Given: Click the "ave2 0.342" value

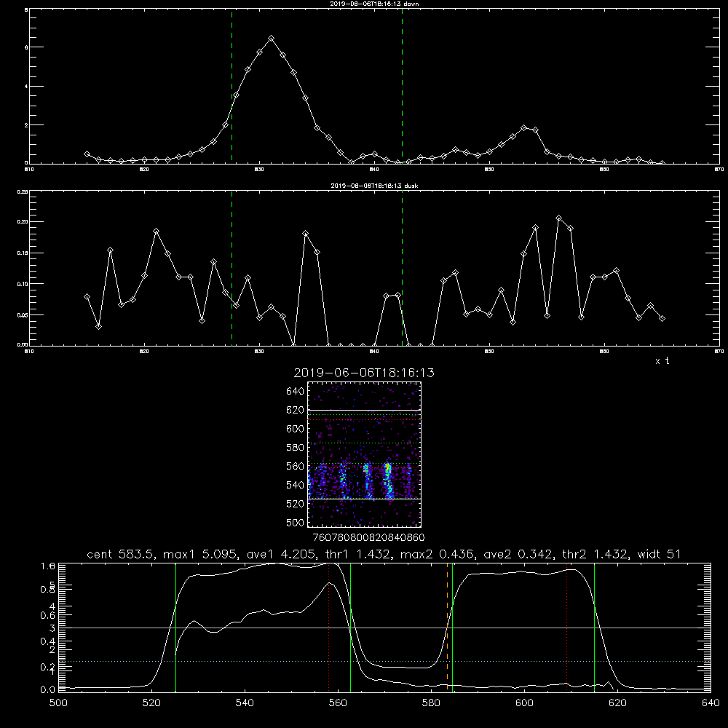Looking at the screenshot, I should [x=518, y=554].
